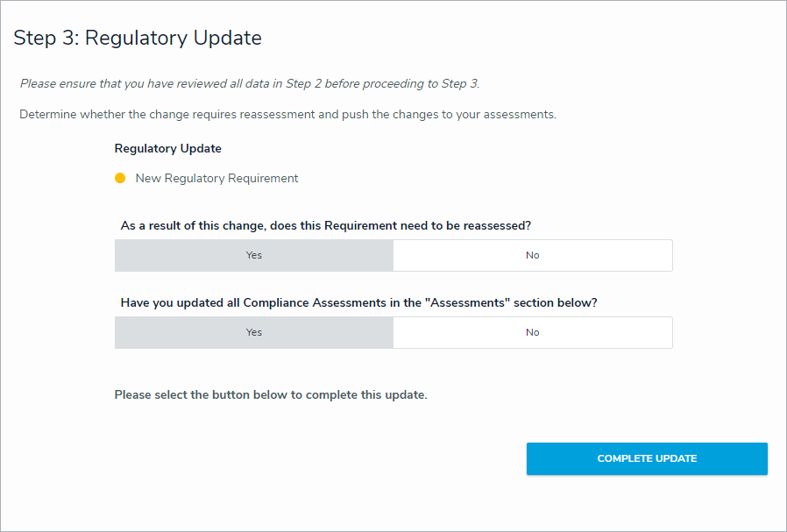
Task: Click the yellow New Regulatory Requirement status dot
Action: tap(120, 179)
